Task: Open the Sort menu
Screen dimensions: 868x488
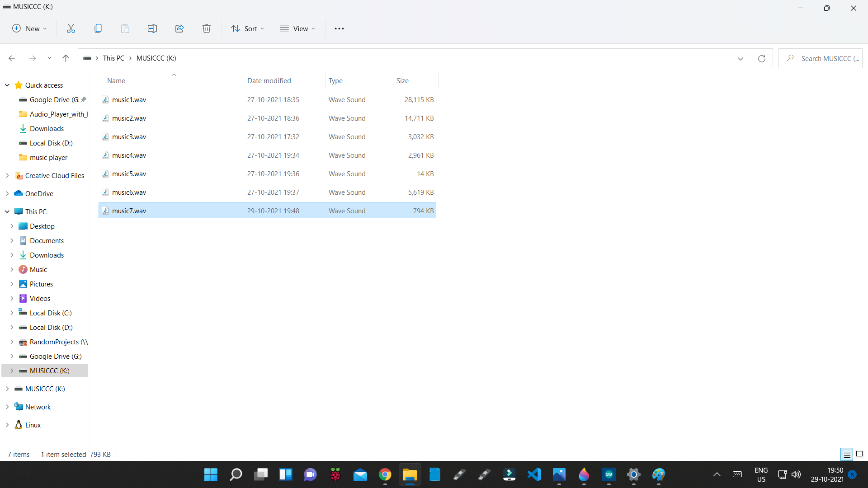Action: tap(247, 28)
